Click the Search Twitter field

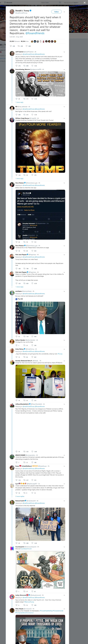click(x=50, y=2)
